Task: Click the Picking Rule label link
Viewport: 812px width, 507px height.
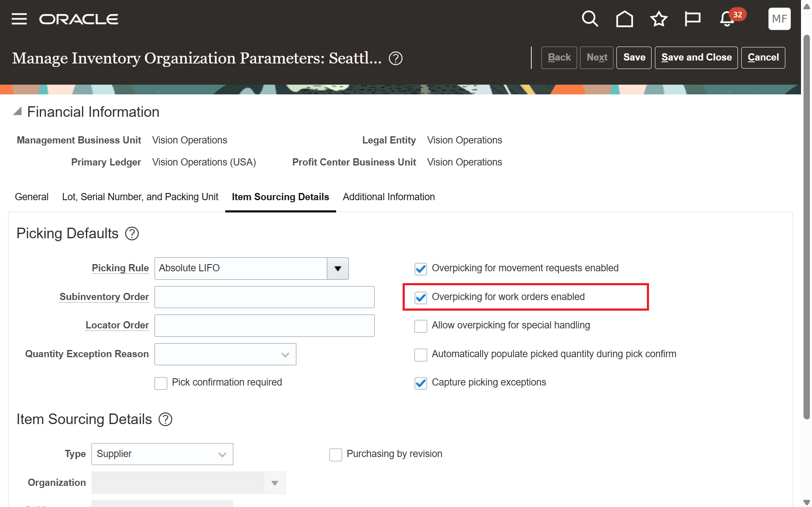Action: tap(120, 268)
